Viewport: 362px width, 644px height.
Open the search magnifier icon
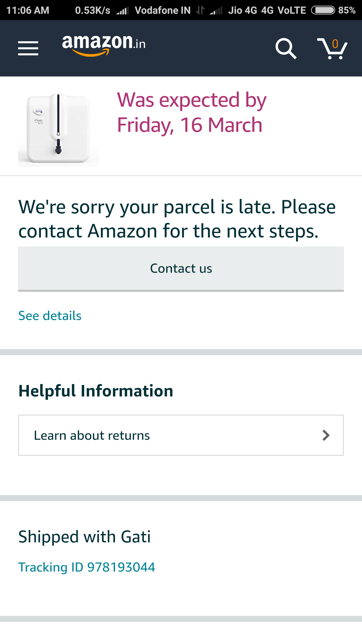click(286, 48)
